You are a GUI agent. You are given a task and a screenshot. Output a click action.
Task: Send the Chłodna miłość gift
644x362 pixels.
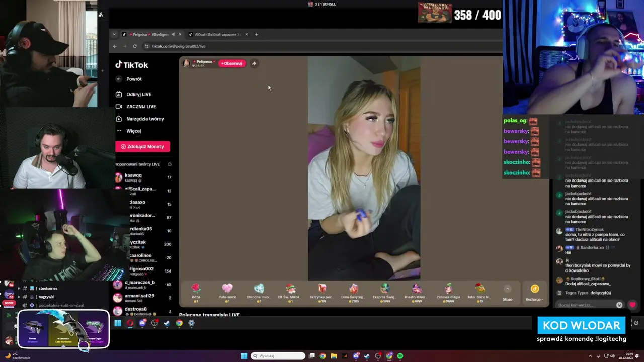[259, 292]
